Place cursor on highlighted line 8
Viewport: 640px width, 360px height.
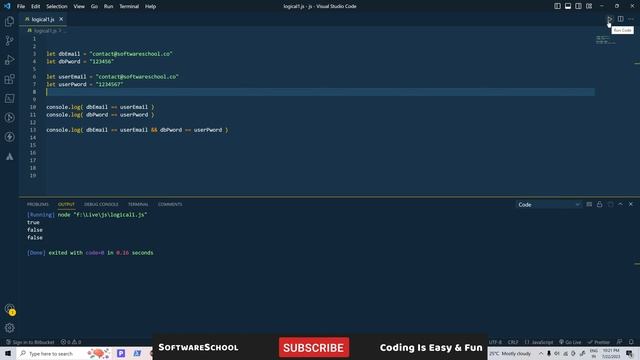[320, 92]
